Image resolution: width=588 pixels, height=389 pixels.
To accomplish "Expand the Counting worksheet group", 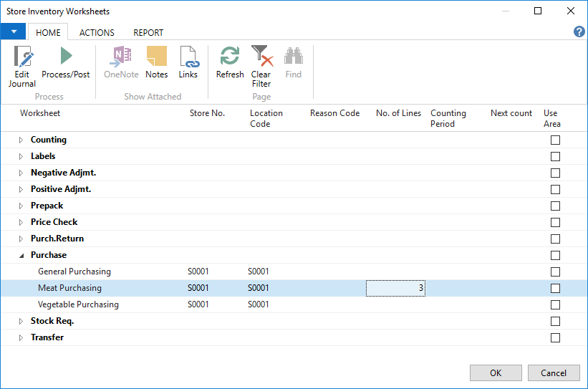I will coord(21,140).
